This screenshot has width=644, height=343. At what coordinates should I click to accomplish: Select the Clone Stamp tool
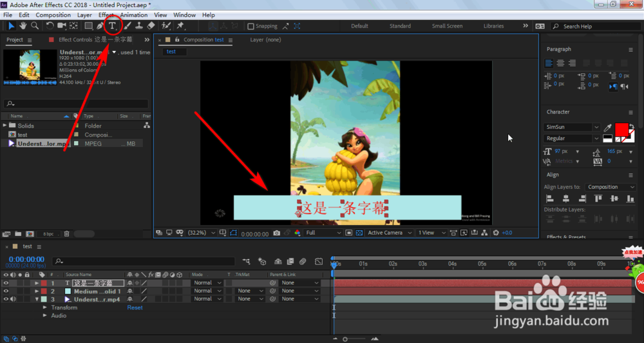139,26
